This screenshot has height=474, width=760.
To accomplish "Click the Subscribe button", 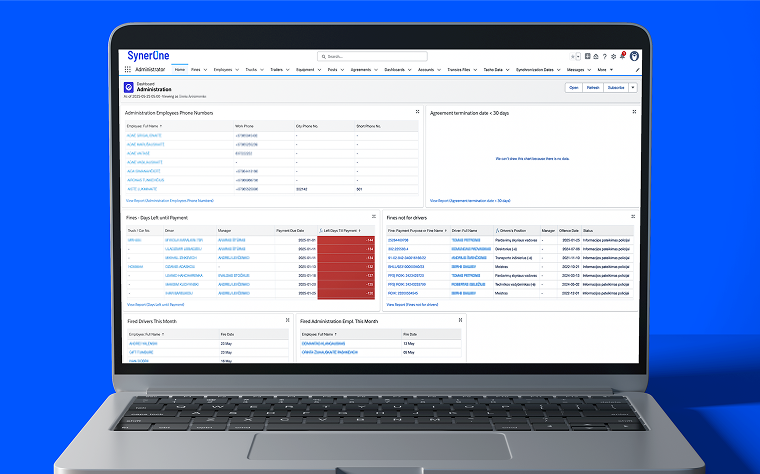I will [616, 88].
